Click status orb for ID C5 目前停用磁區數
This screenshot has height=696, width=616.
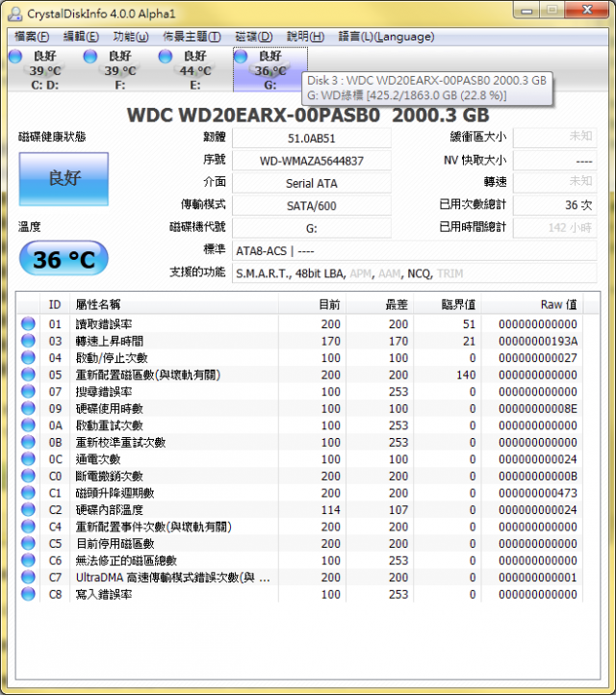[28, 543]
